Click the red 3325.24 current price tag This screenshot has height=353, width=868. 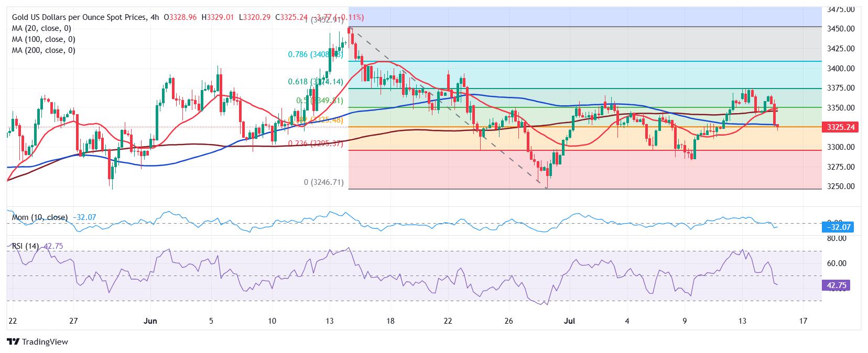click(839, 127)
